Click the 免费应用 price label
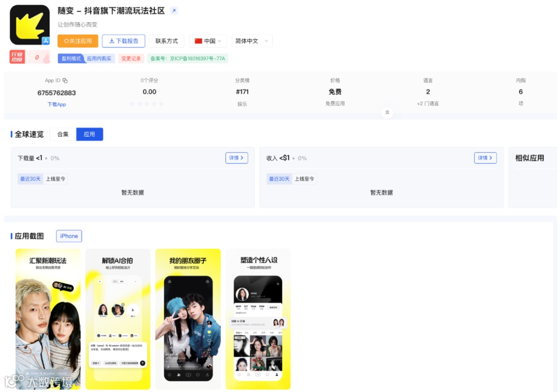560x392 pixels. [x=334, y=104]
